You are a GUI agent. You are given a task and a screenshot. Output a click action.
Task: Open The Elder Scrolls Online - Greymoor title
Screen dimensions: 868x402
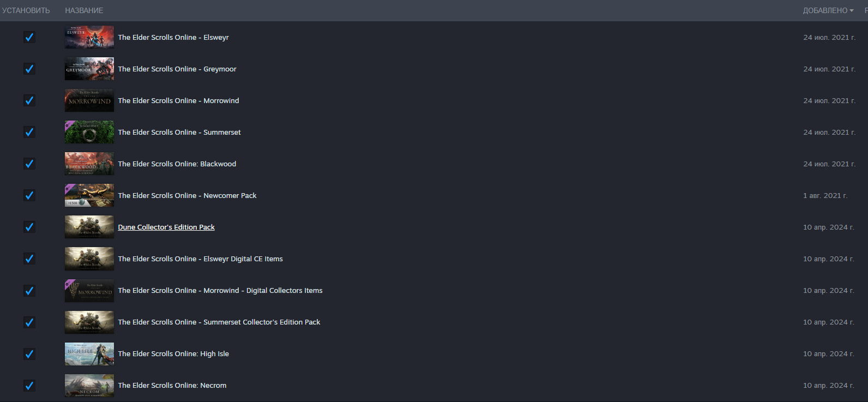click(177, 69)
